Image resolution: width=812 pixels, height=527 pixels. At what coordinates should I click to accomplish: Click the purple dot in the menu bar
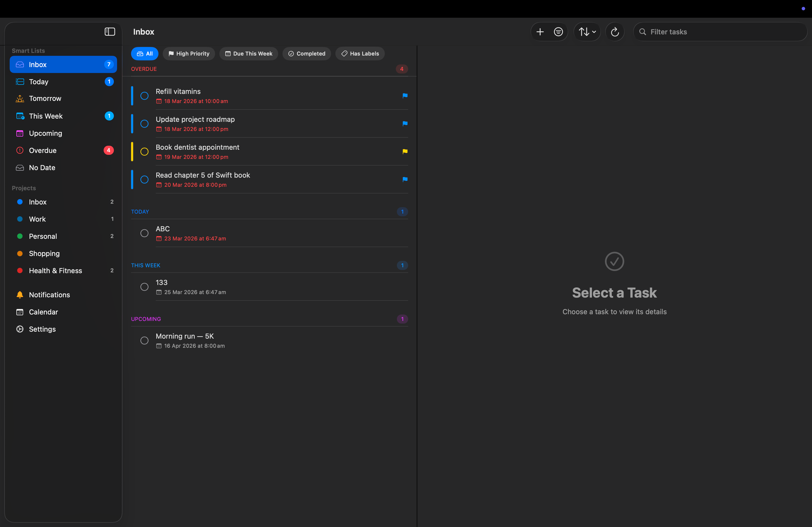tap(803, 9)
